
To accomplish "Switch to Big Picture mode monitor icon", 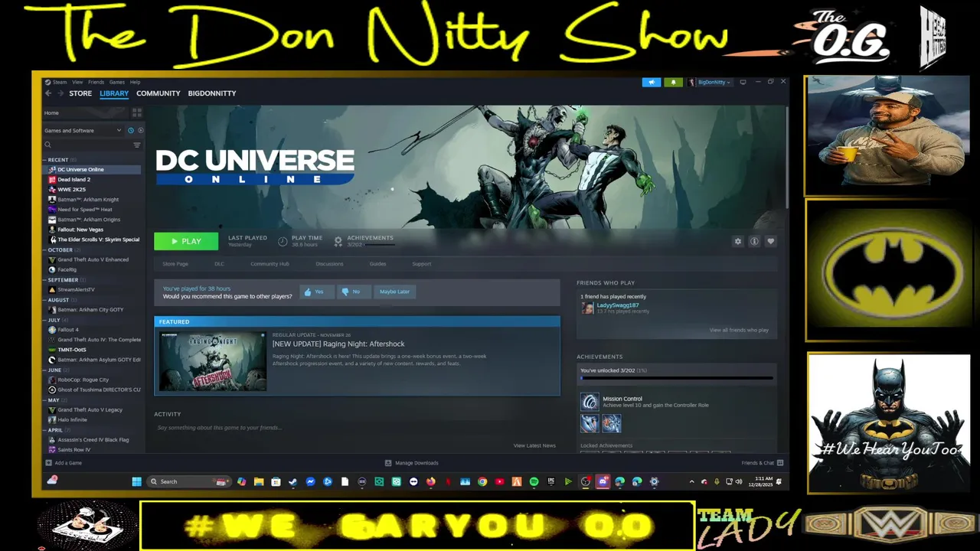I will pos(743,82).
